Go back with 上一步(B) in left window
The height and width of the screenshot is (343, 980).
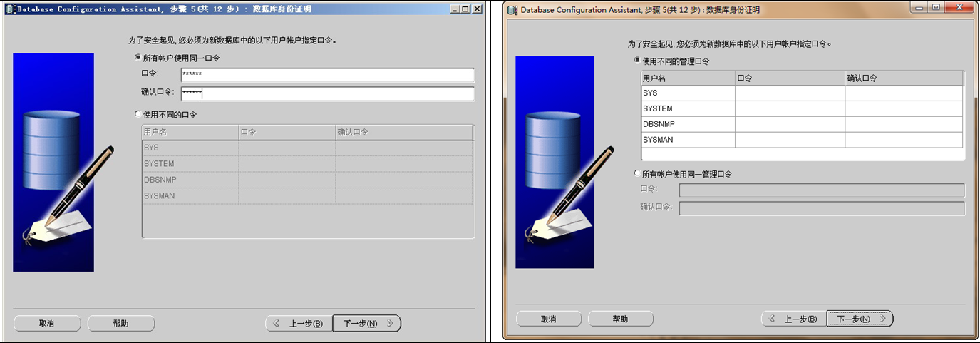tap(299, 324)
